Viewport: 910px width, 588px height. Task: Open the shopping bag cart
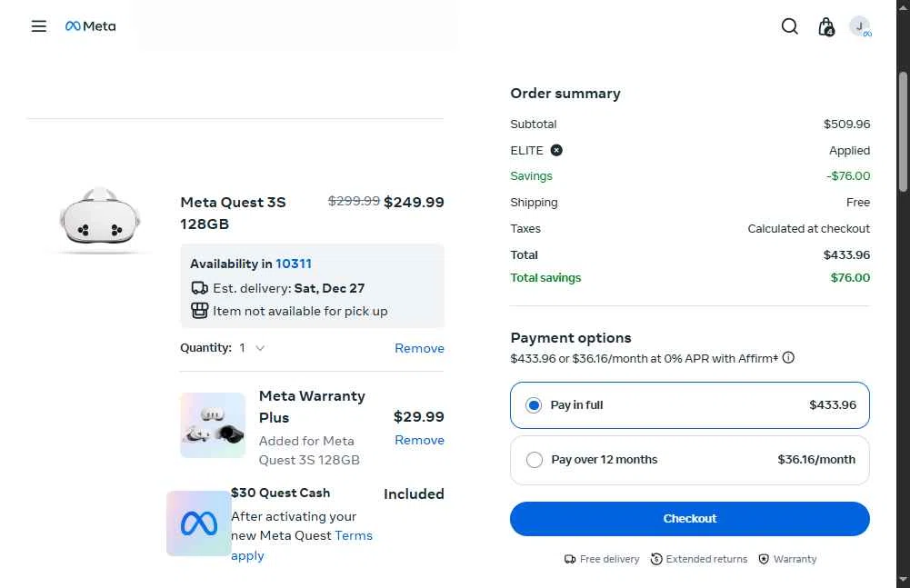click(825, 27)
